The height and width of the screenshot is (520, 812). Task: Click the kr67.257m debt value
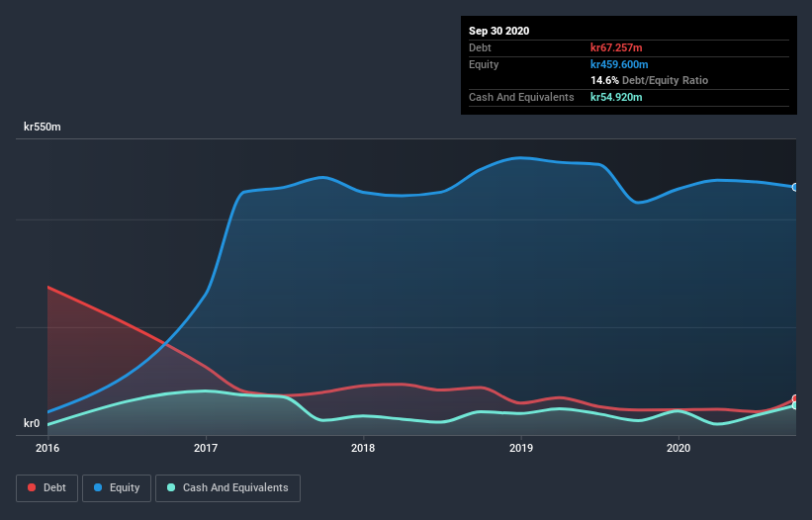point(616,47)
